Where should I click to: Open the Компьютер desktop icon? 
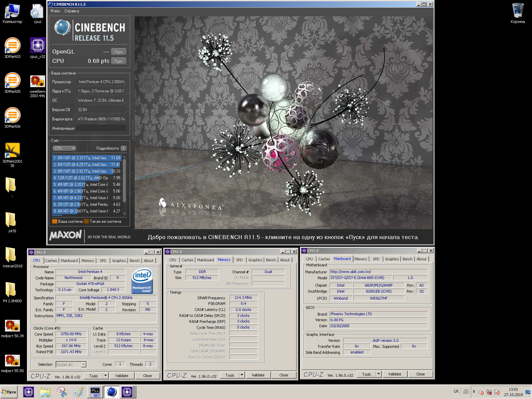click(12, 13)
